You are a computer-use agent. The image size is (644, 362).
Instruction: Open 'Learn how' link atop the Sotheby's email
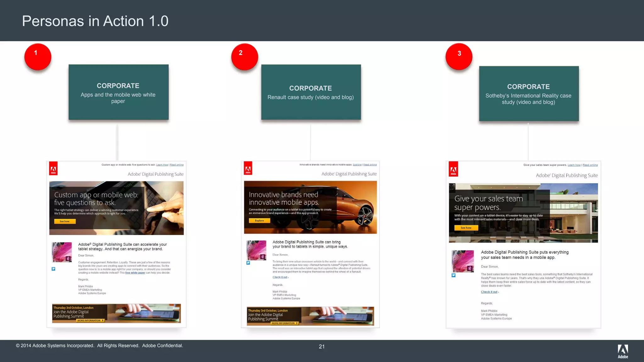point(574,165)
